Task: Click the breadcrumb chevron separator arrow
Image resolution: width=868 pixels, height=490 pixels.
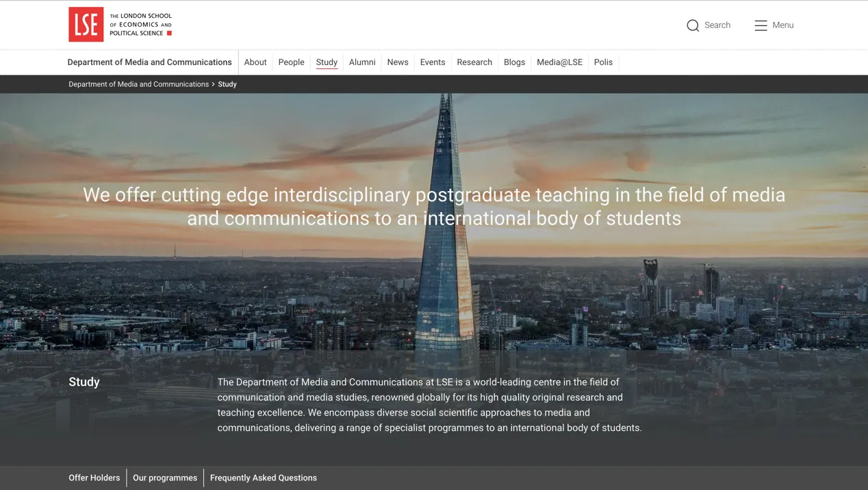Action: [x=213, y=84]
